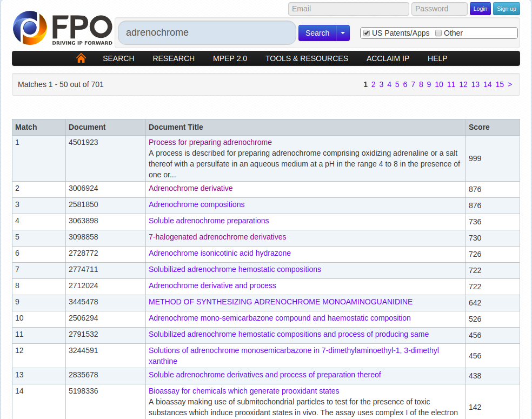Open the Search button dropdown arrow
The image size is (532, 419).
click(343, 33)
